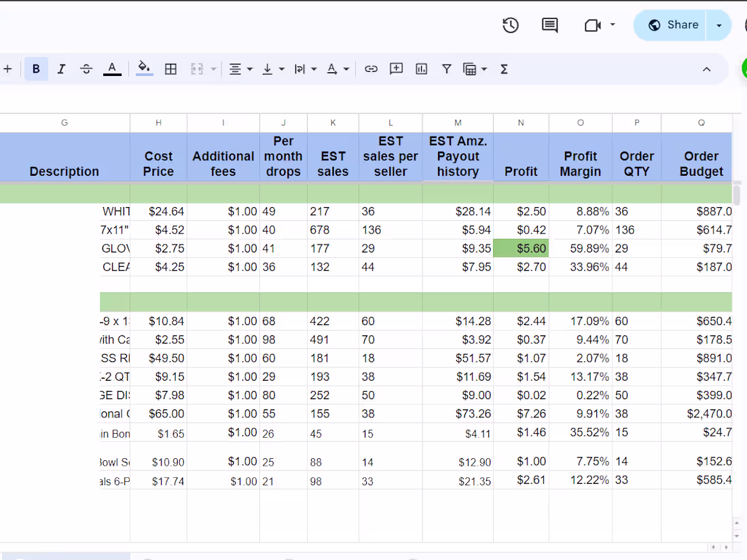Insert a chart from toolbar

[422, 69]
